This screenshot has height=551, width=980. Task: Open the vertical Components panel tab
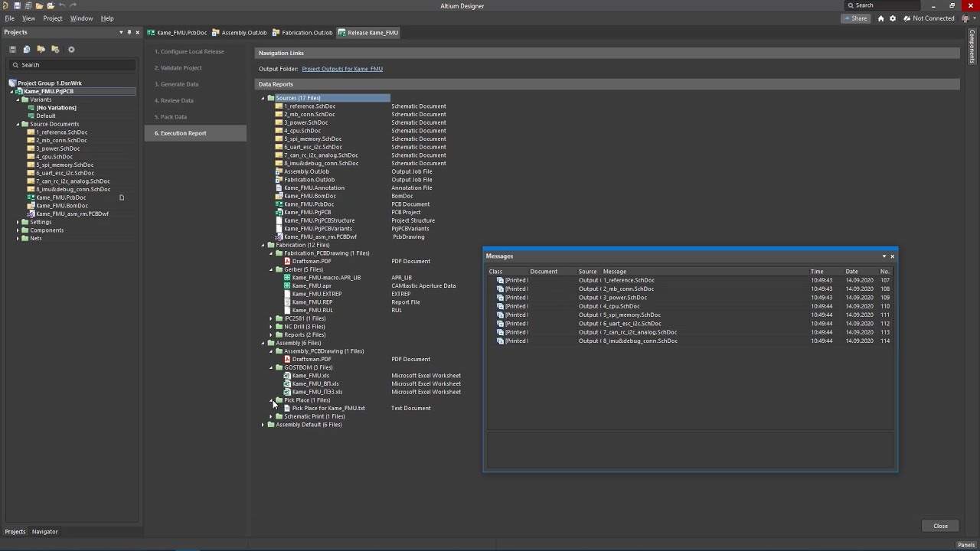point(972,46)
